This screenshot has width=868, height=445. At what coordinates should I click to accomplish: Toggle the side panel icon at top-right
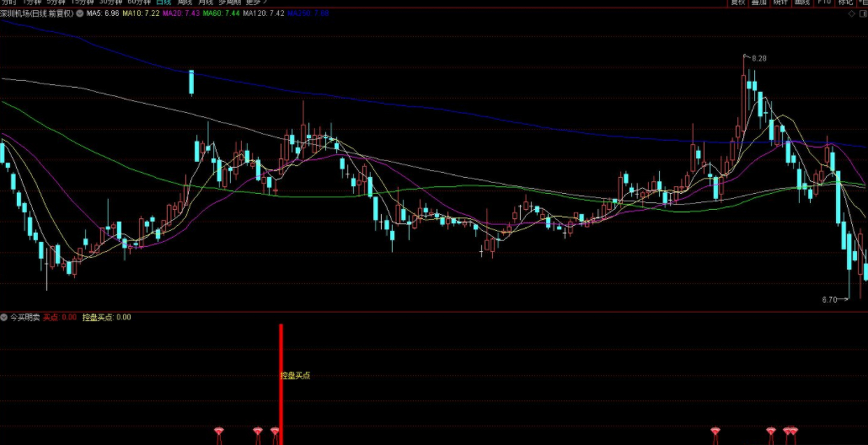click(863, 14)
